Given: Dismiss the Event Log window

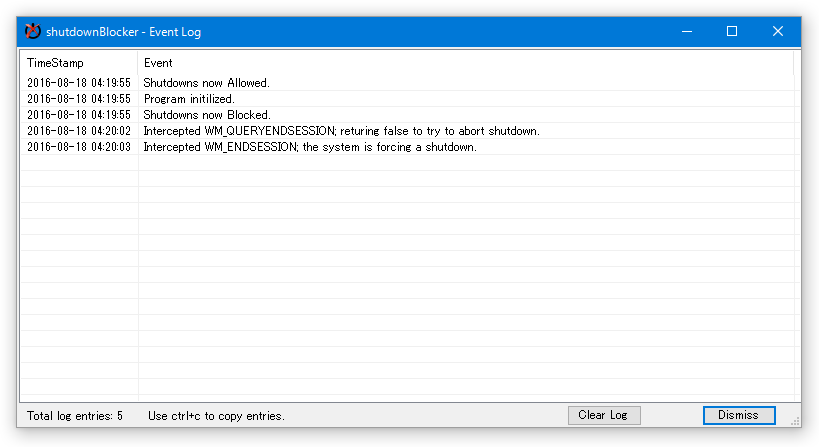Looking at the screenshot, I should [x=739, y=415].
